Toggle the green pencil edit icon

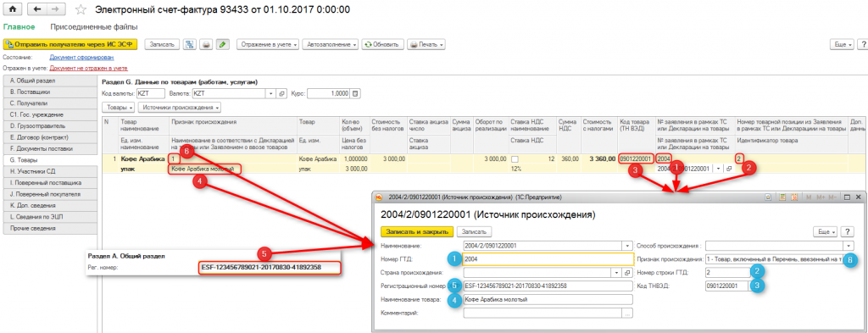(223, 44)
